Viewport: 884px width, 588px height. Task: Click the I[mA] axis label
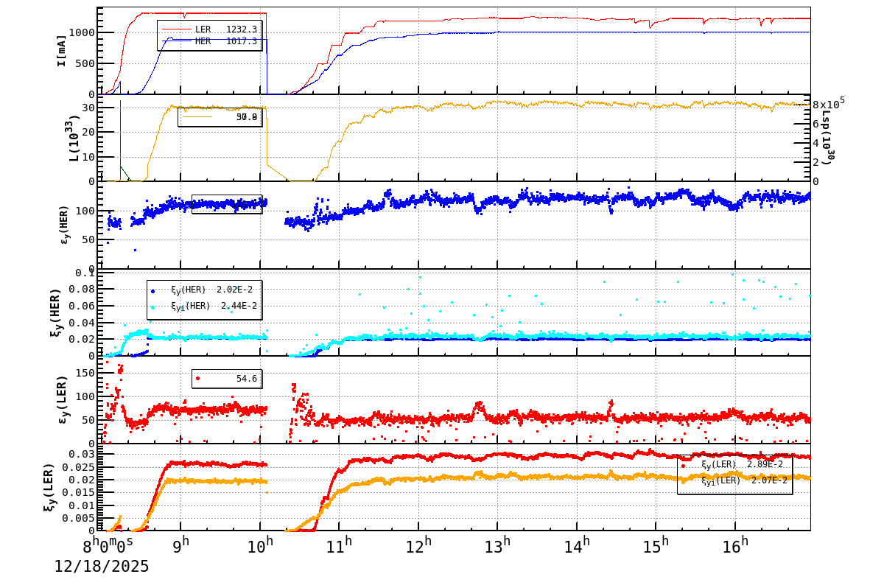pyautogui.click(x=63, y=50)
